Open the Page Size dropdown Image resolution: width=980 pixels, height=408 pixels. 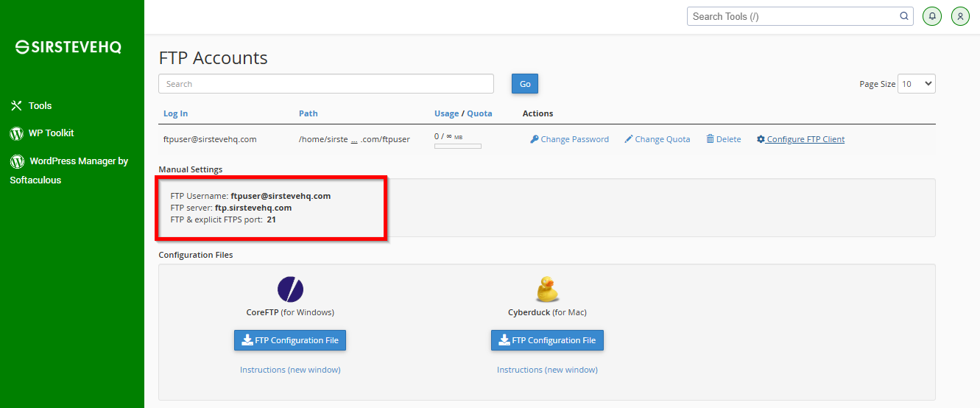(x=917, y=84)
